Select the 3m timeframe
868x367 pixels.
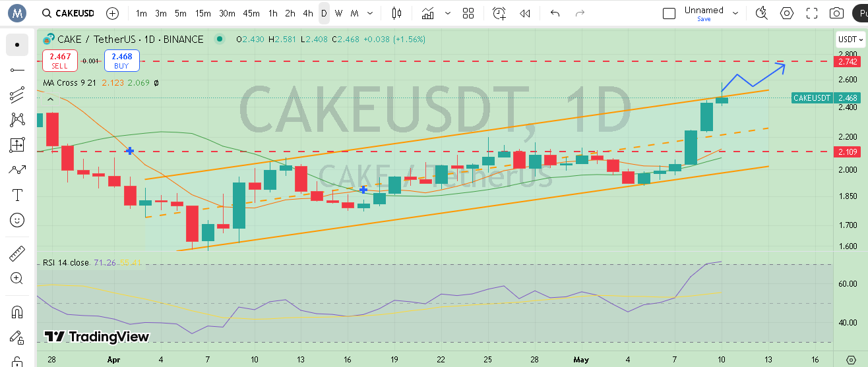pyautogui.click(x=161, y=13)
